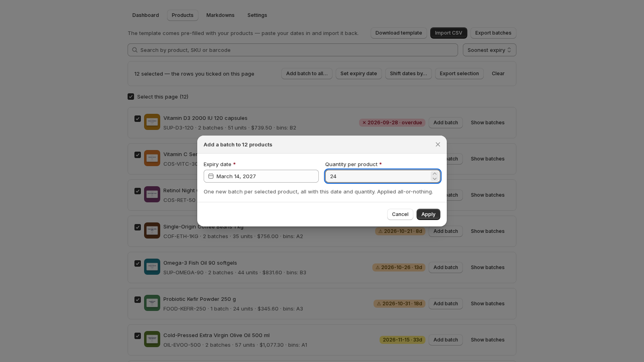Viewport: 644px width, 362px height.
Task: Click the search magnifier icon
Action: click(x=135, y=50)
